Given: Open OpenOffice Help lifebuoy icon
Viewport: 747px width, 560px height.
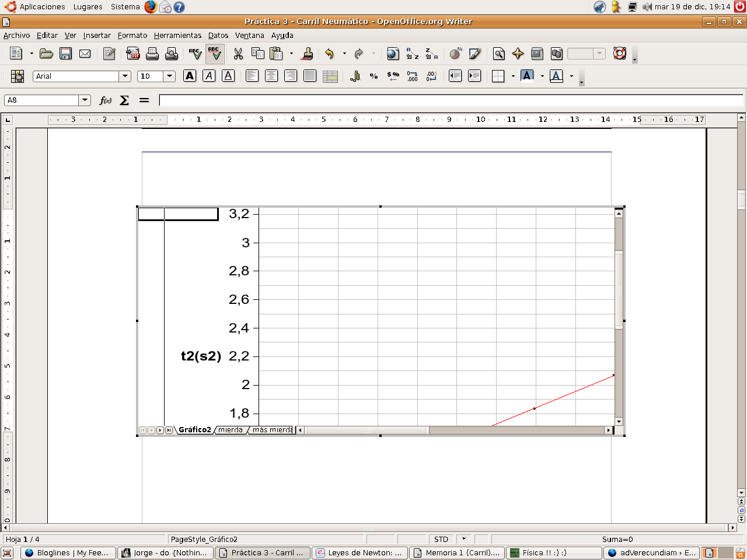Looking at the screenshot, I should pos(620,54).
